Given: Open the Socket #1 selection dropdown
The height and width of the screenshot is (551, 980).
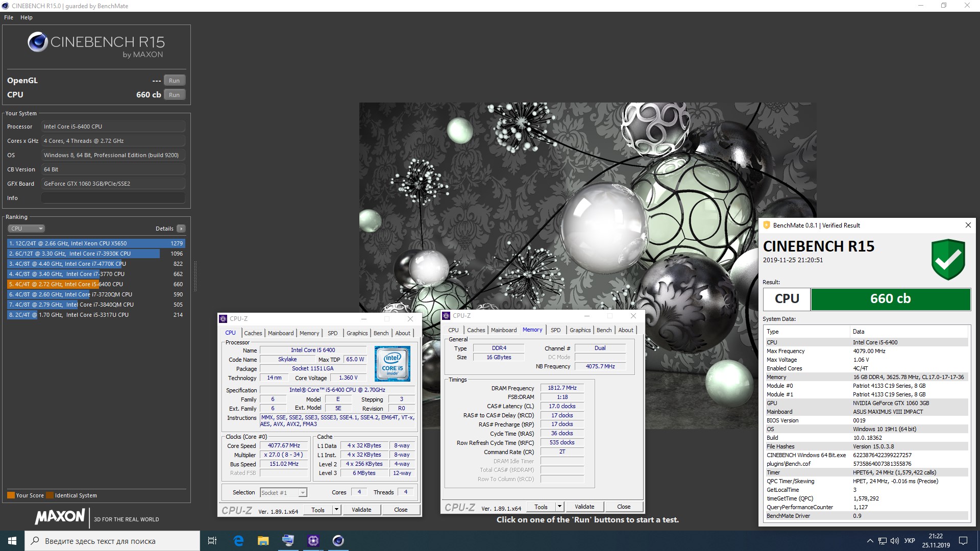Looking at the screenshot, I should pyautogui.click(x=283, y=493).
